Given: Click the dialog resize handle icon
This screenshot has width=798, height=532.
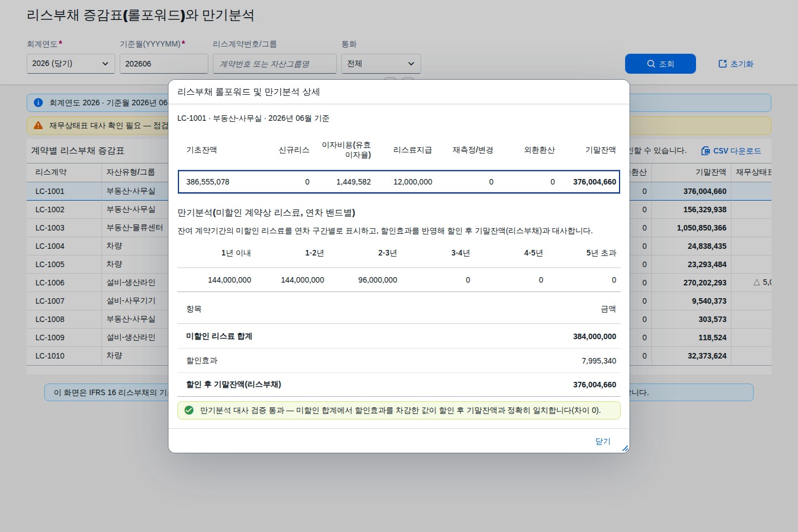Looking at the screenshot, I should coord(625,448).
